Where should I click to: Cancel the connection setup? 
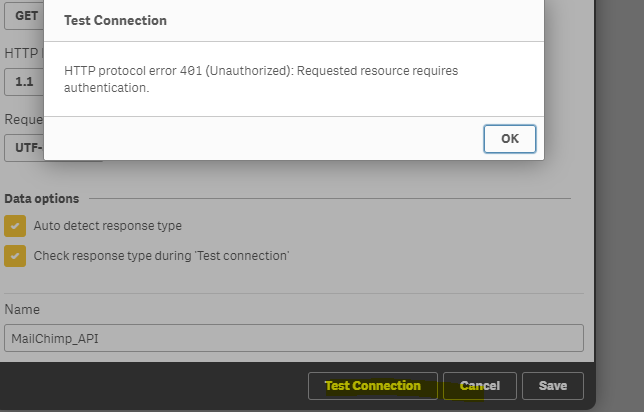click(x=479, y=386)
